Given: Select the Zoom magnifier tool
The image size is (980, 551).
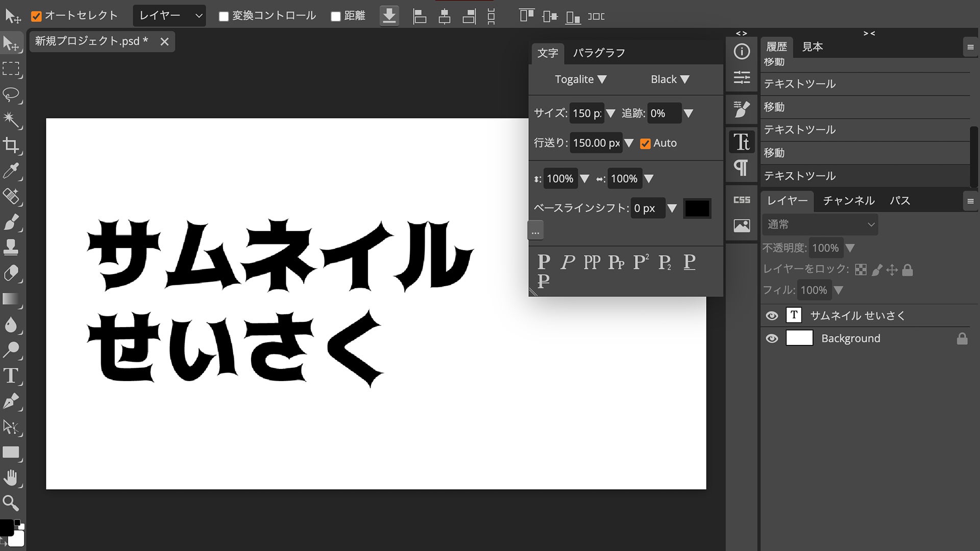Looking at the screenshot, I should 11,503.
